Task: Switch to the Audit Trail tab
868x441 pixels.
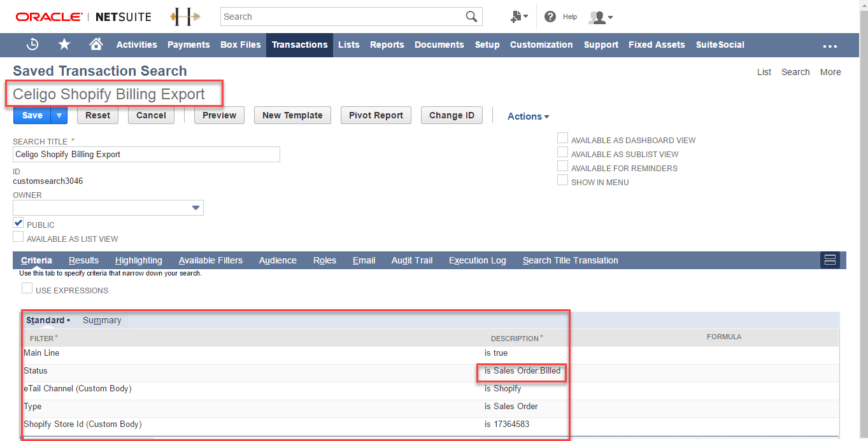Action: click(412, 260)
